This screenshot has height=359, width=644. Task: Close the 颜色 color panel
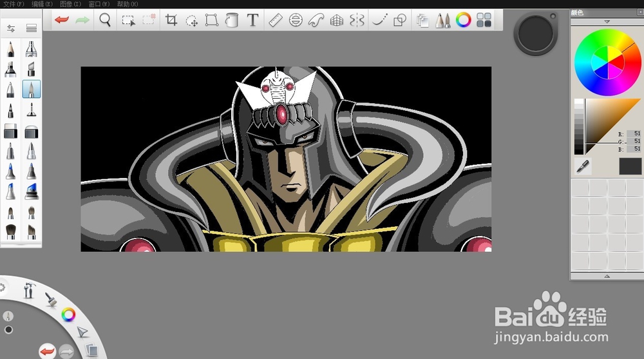click(x=640, y=12)
